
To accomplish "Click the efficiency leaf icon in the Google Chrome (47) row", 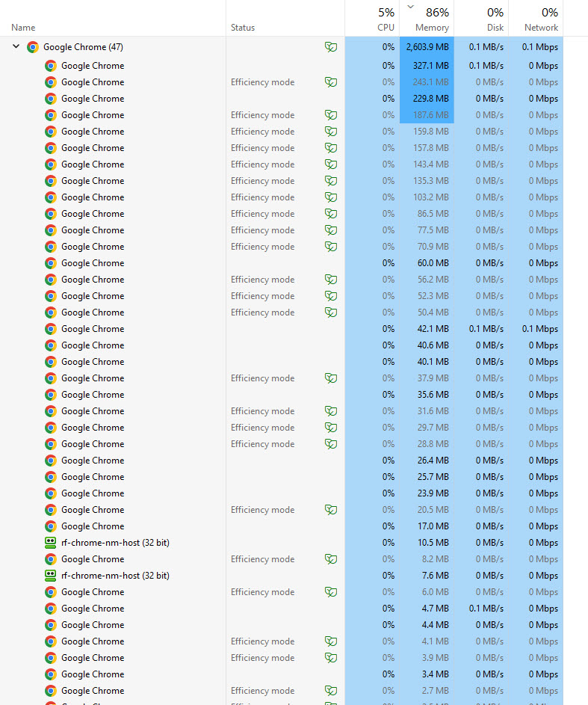I will coord(331,47).
